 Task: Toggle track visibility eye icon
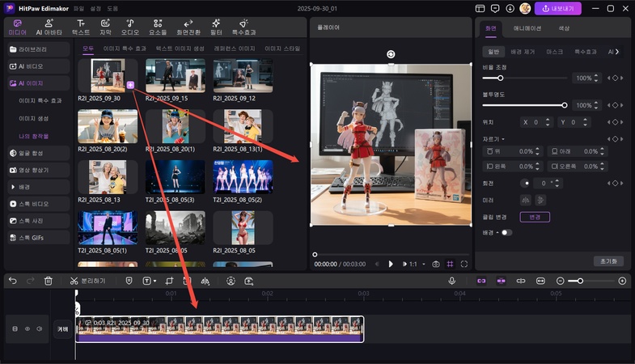pyautogui.click(x=28, y=328)
